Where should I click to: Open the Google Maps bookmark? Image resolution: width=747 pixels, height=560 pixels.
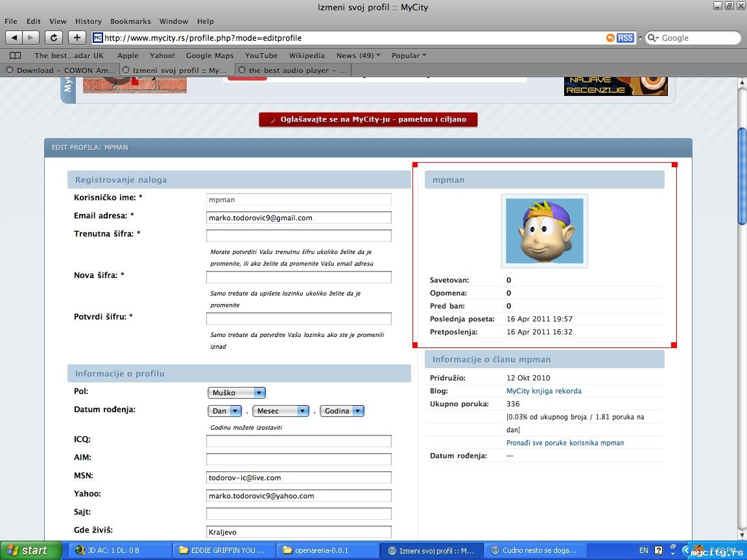pyautogui.click(x=209, y=56)
